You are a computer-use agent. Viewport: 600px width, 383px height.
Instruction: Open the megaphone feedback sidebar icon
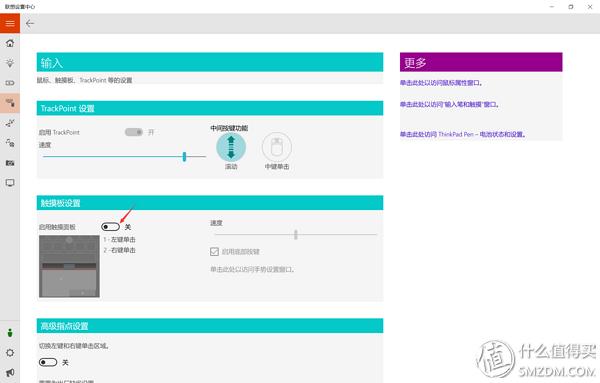coord(10,372)
